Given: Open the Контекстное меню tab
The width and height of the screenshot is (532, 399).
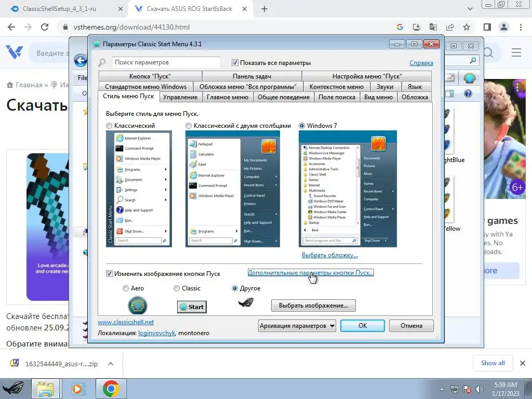Looking at the screenshot, I should 337,87.
